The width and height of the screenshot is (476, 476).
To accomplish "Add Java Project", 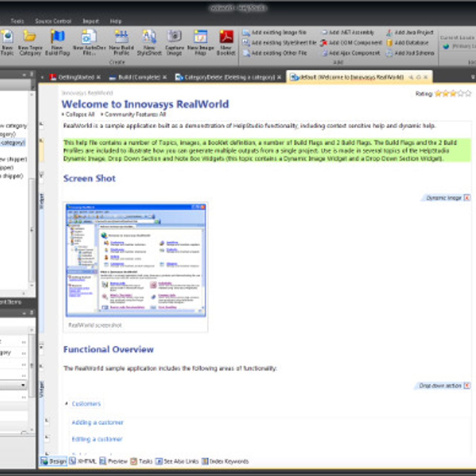I will (x=410, y=32).
